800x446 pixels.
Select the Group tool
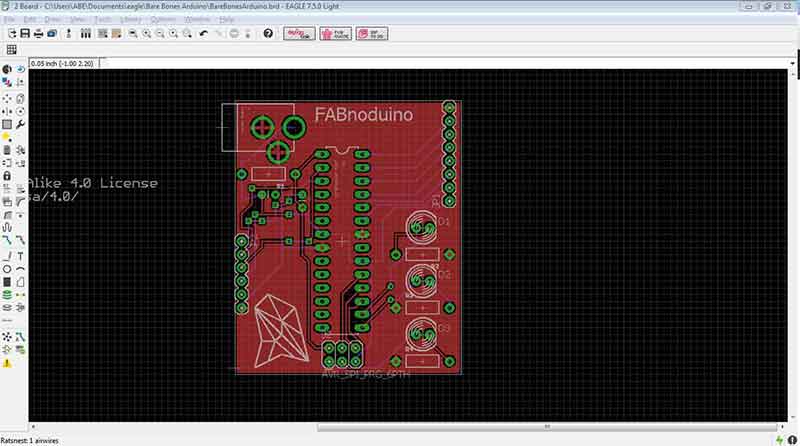click(7, 124)
